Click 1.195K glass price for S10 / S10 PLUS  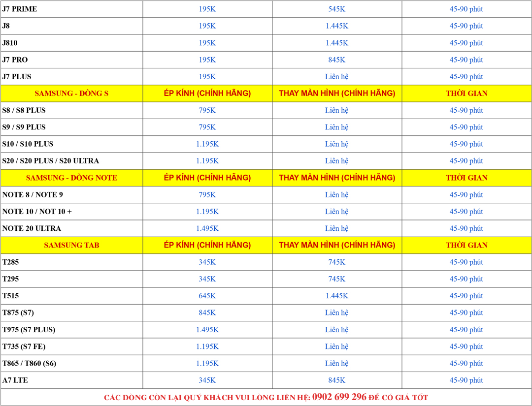207,144
